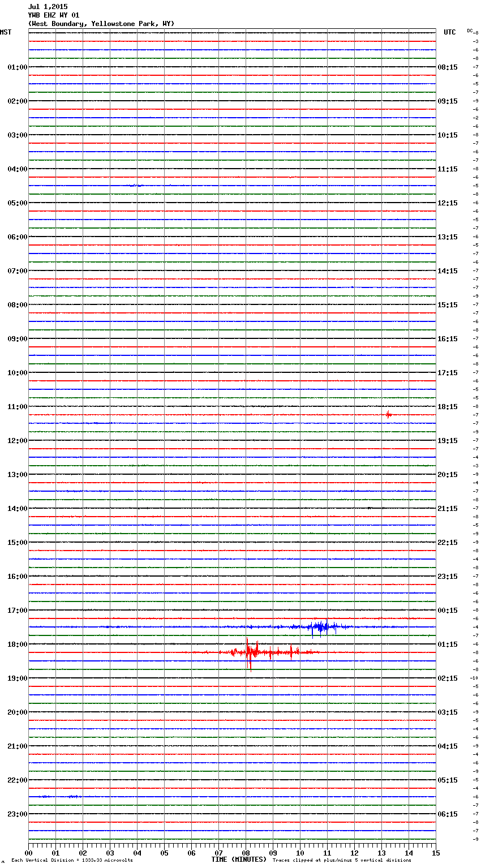Click the 20:00 MST time label
481x868 pixels.
pyautogui.click(x=17, y=712)
